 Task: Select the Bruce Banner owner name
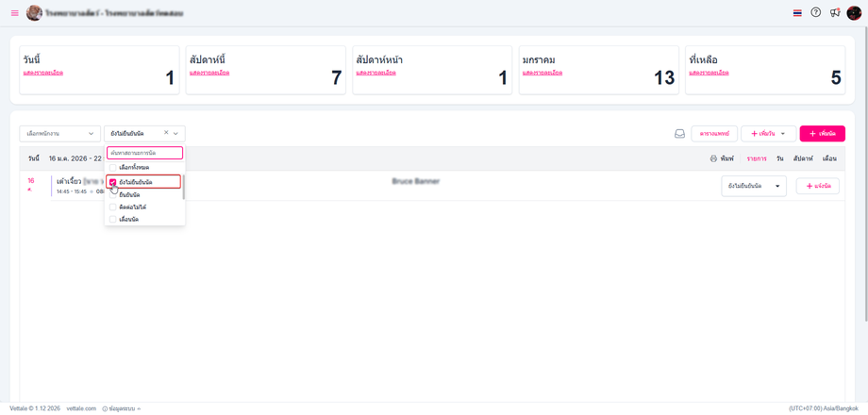pos(416,181)
